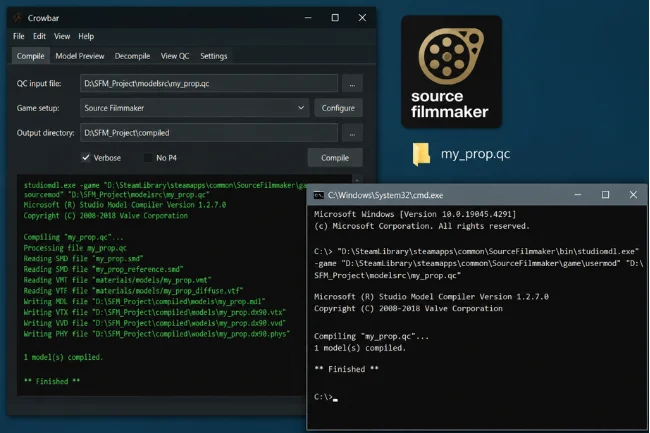Open the Source Filmmaker desktop icon
Viewport: 650px width, 433px height.
point(451,72)
